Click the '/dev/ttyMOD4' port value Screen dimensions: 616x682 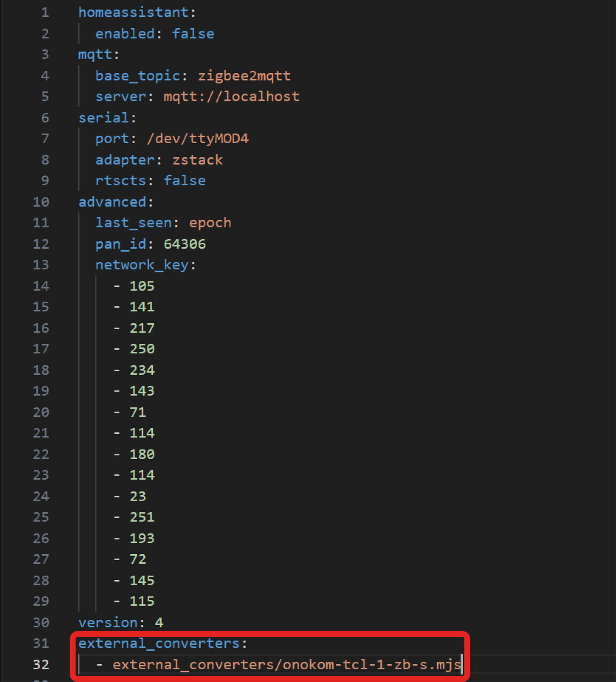point(197,139)
